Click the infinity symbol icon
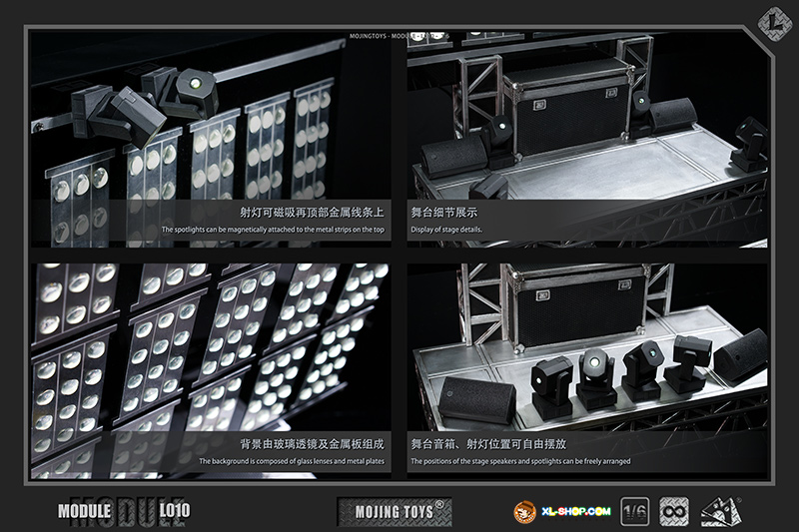799x532 pixels. pyautogui.click(x=676, y=510)
